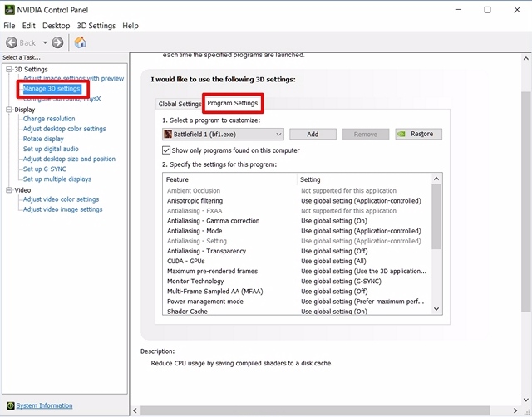Open the Desktop menu
The width and height of the screenshot is (532, 417).
pyautogui.click(x=56, y=26)
